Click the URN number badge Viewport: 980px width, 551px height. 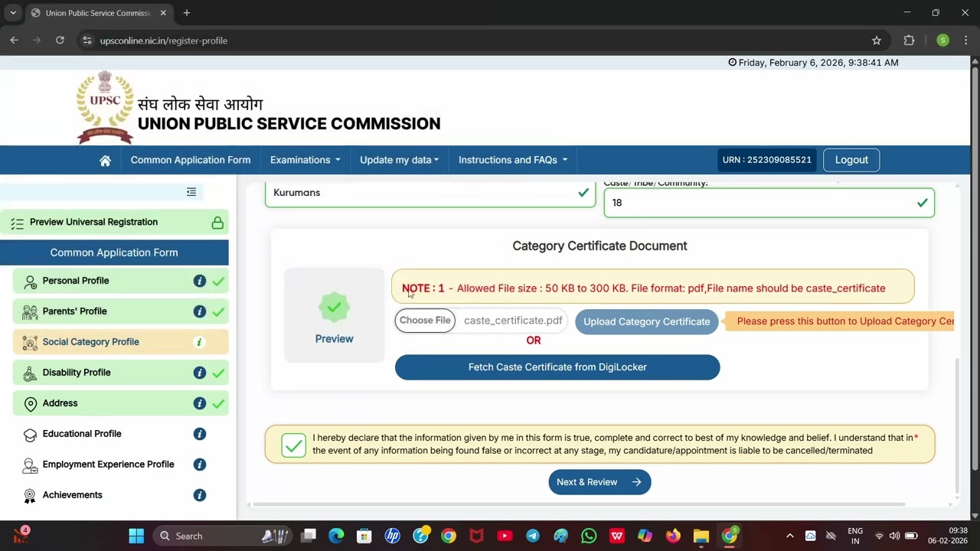click(x=766, y=160)
